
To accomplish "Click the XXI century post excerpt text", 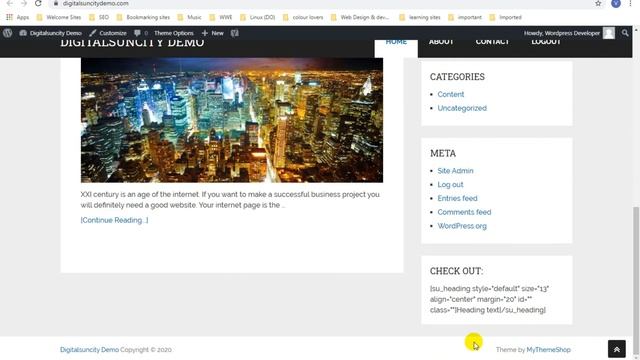I will (230, 200).
